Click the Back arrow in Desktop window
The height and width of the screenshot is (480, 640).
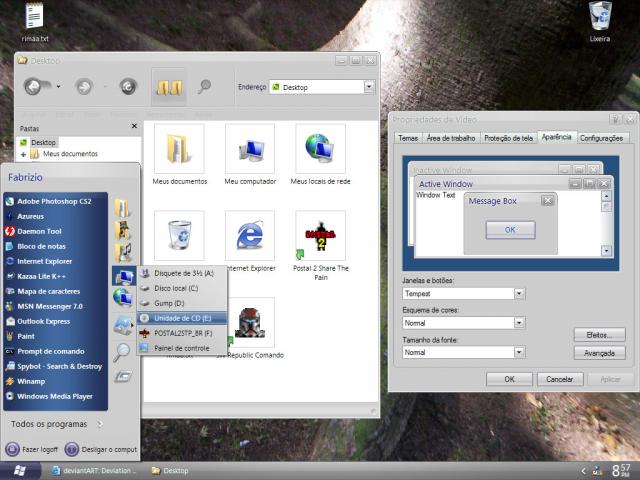[x=35, y=87]
